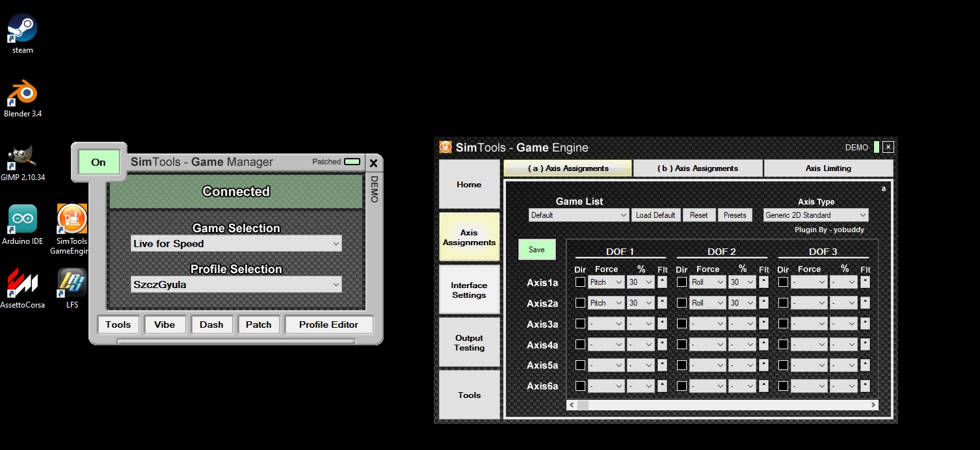Expand the Axis1a DOF 2 Force dropdown (Roll)

pos(708,282)
